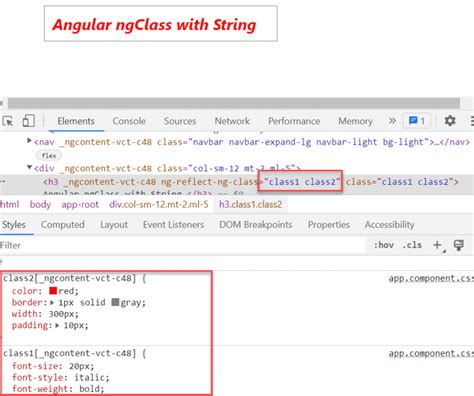This screenshot has width=474, height=396.
Task: Show more DevTools tabs chevron
Action: (392, 121)
